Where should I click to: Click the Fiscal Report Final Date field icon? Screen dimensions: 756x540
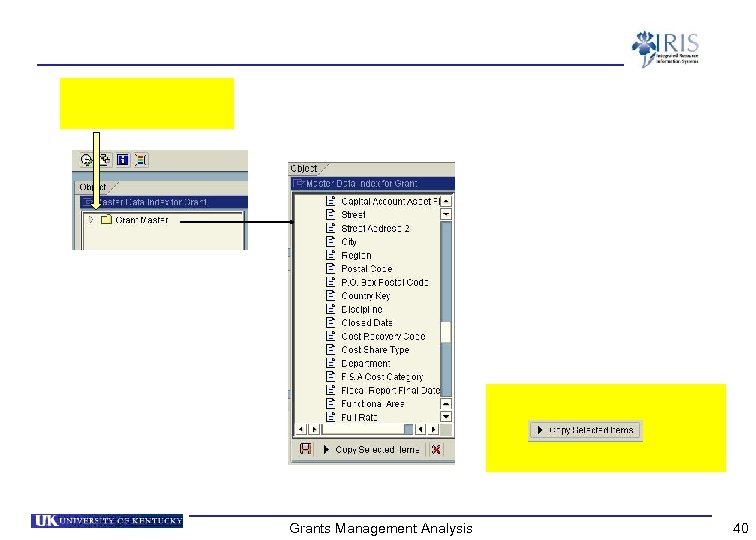330,390
